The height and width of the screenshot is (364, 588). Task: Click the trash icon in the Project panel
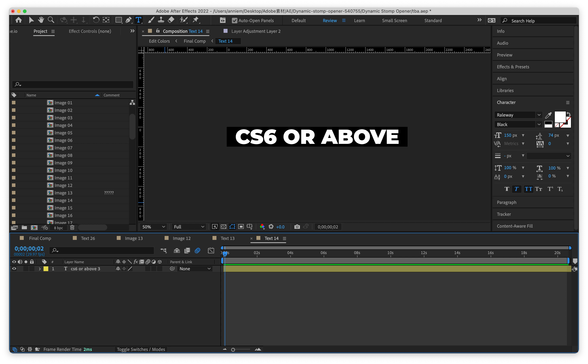point(72,227)
